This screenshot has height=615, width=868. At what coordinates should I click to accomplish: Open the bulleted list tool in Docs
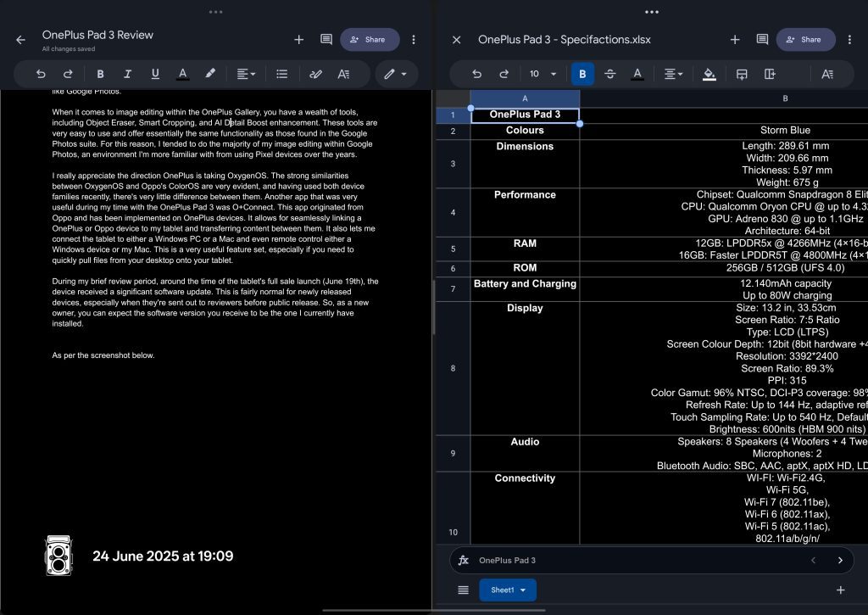[282, 74]
